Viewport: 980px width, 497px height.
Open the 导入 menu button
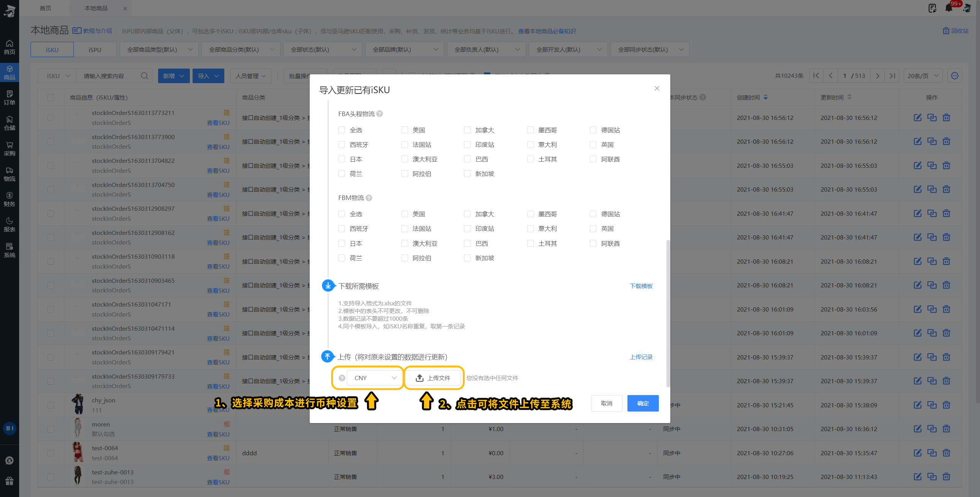click(208, 76)
